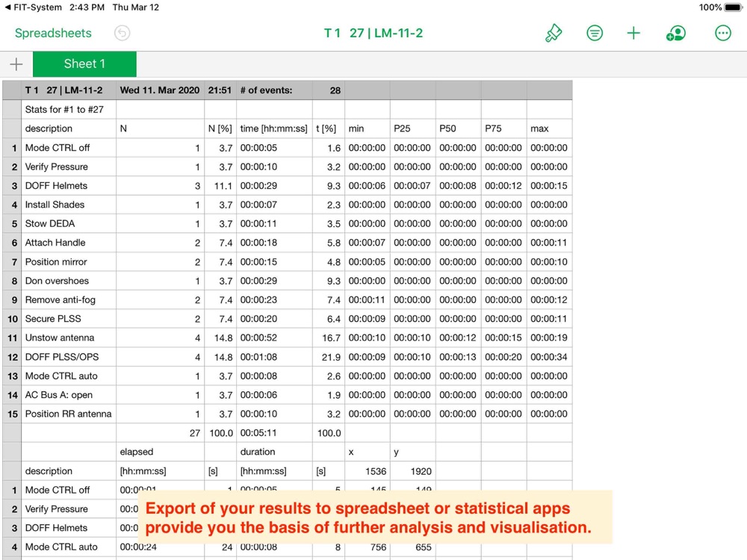The height and width of the screenshot is (560, 747).
Task: Select the '# of events:' cell
Action: (274, 90)
